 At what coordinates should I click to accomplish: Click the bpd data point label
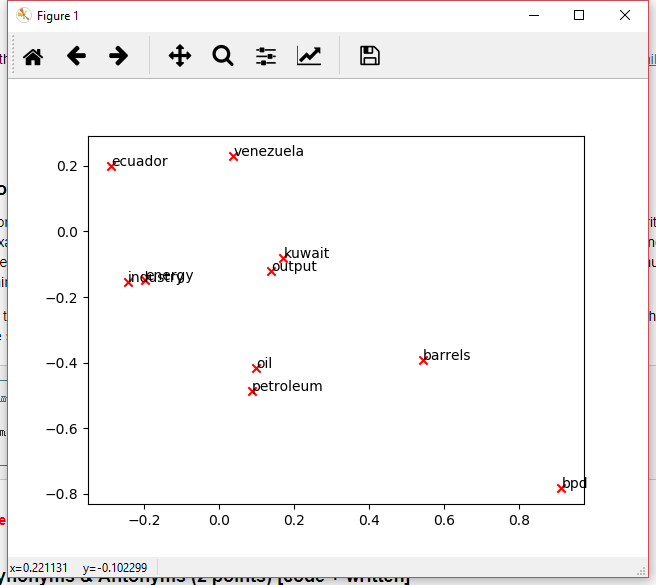[574, 483]
